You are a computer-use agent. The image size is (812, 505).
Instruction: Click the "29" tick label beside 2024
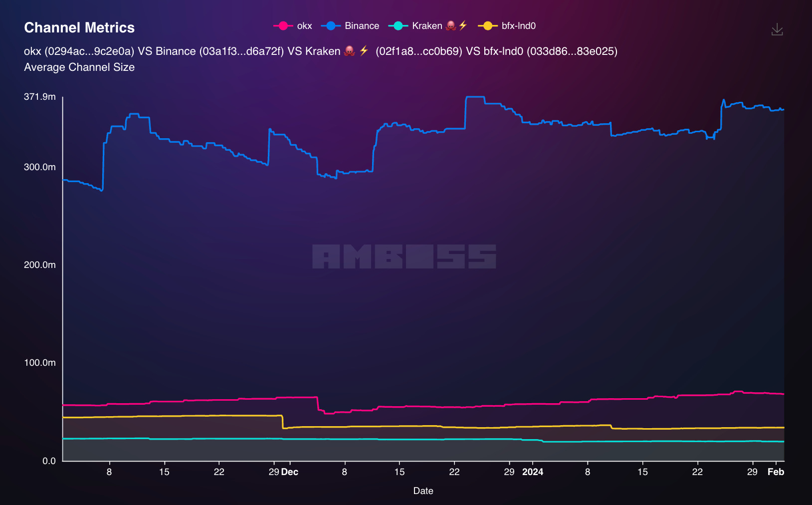click(509, 472)
